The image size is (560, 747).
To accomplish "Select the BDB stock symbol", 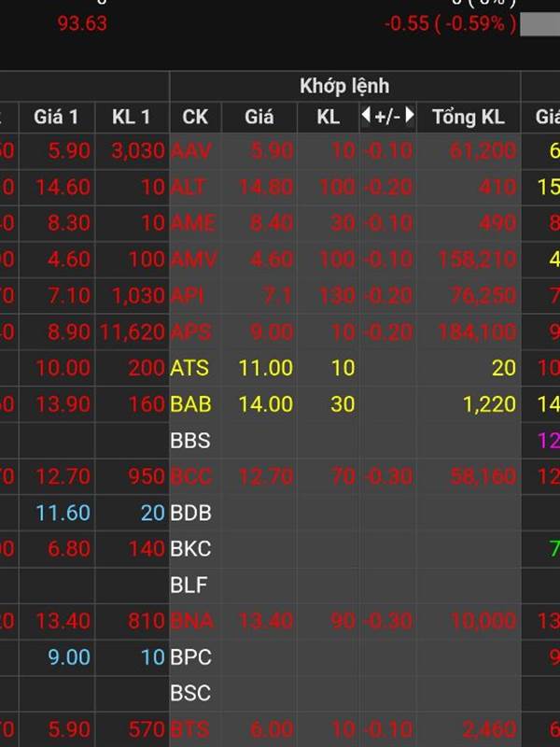I will 190,513.
